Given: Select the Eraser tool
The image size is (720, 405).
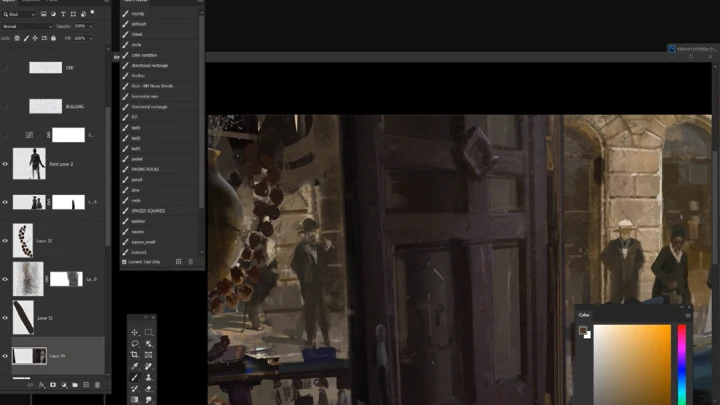Looking at the screenshot, I should pos(148,389).
